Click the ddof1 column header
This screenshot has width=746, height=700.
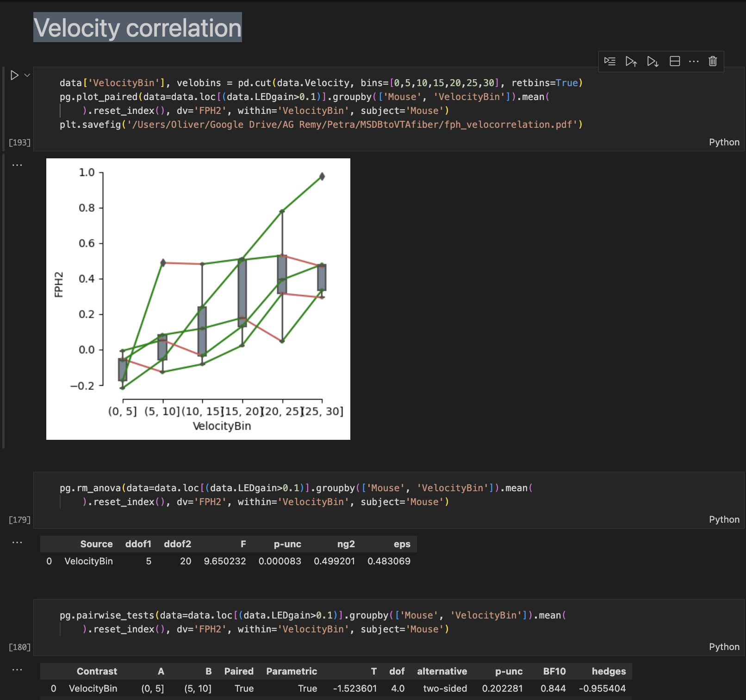[x=138, y=544]
